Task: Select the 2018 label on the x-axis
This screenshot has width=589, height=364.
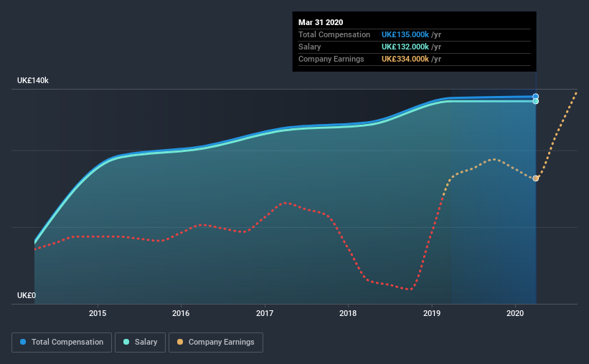Action: [348, 313]
